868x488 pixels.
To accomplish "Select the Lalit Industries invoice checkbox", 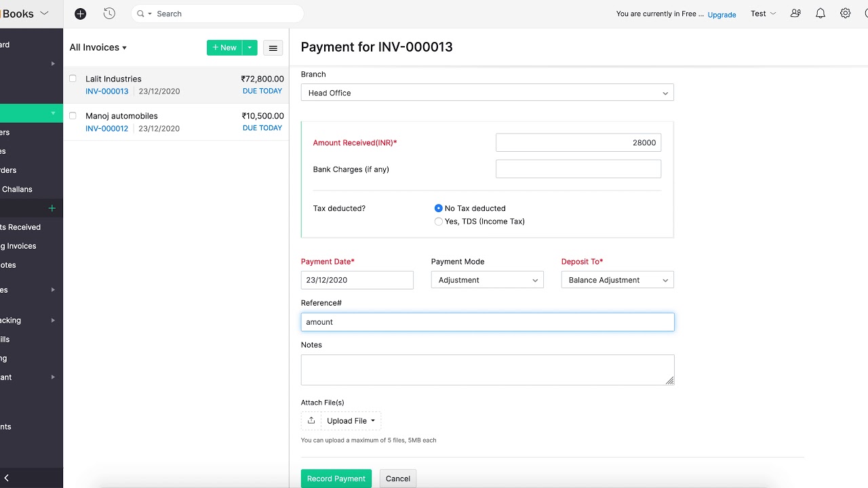I will point(73,79).
